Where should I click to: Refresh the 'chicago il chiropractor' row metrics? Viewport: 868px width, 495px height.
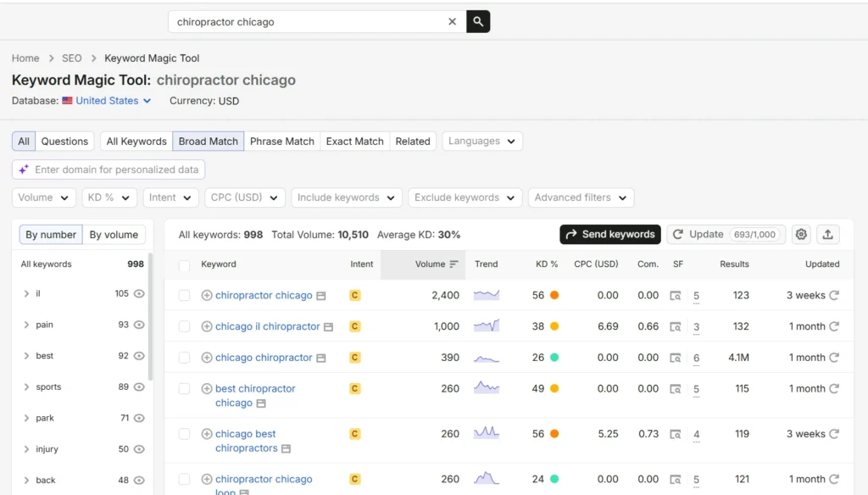(x=834, y=326)
